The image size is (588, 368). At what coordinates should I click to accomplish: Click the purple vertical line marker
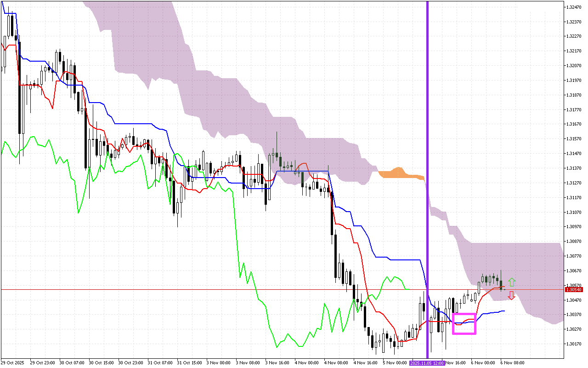[x=427, y=184]
